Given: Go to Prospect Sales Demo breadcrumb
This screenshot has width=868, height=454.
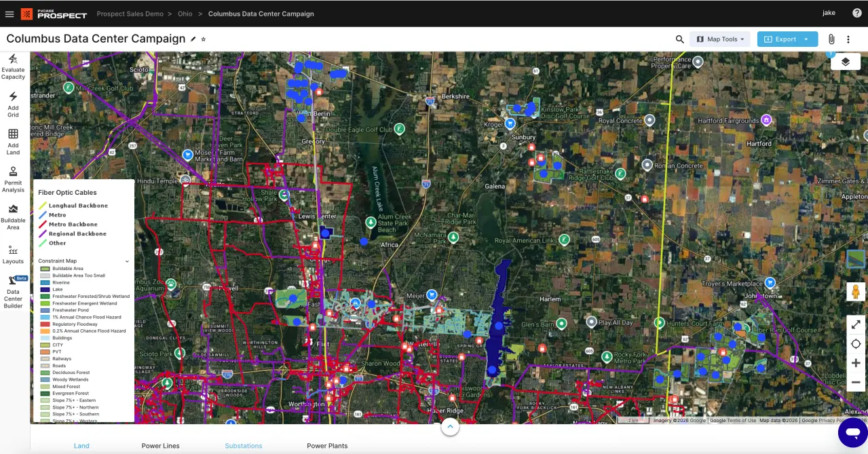Looking at the screenshot, I should (130, 14).
